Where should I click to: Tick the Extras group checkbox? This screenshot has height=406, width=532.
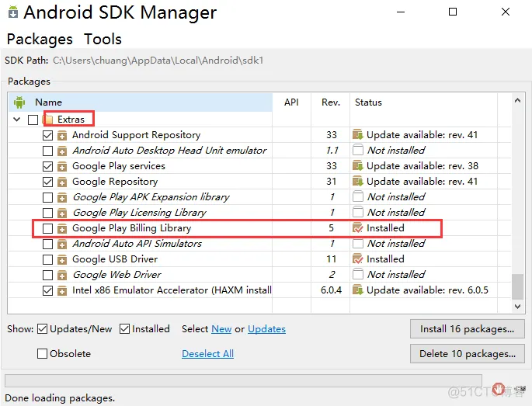(33, 120)
